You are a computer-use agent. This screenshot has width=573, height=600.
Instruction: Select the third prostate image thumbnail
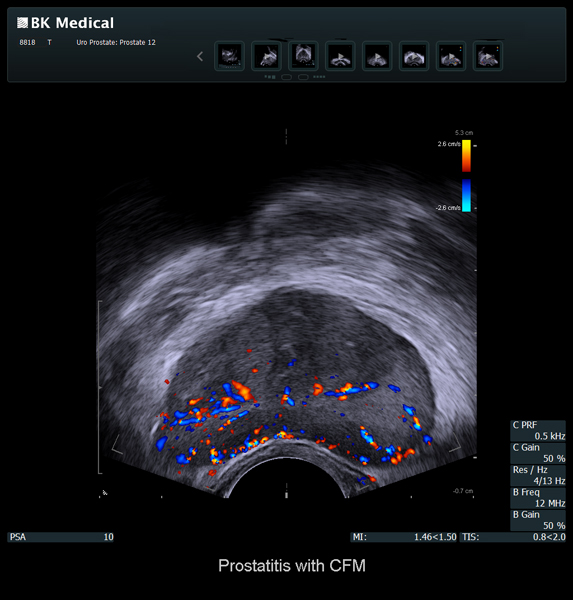303,56
